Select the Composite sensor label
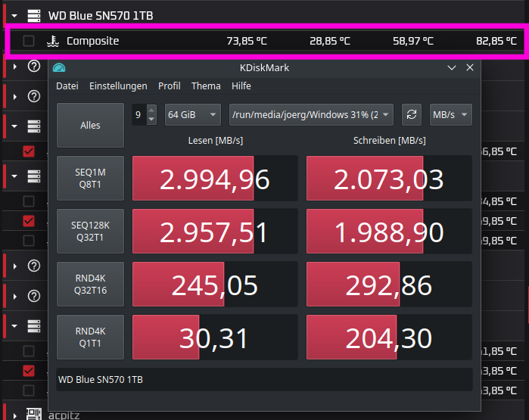529x420 pixels. click(93, 41)
